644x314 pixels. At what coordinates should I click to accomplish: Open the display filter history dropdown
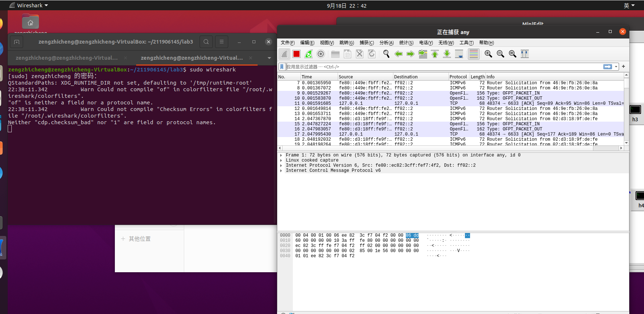[x=616, y=67]
